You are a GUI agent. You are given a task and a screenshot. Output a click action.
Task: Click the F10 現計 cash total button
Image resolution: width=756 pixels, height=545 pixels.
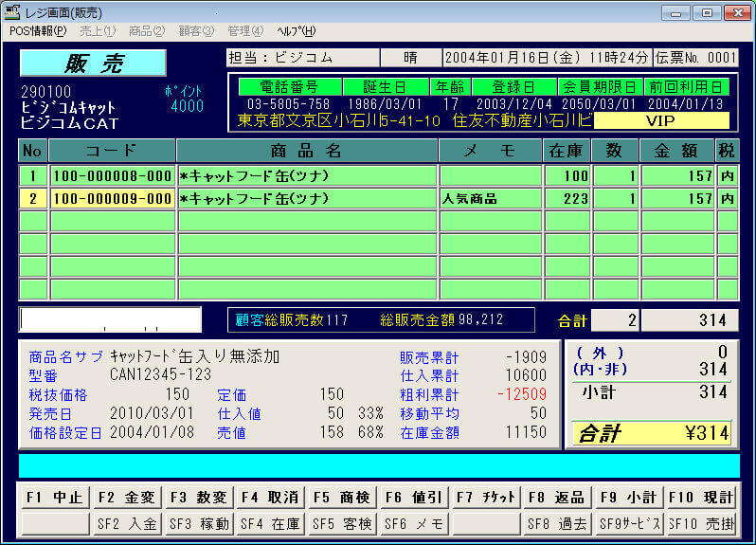pos(702,497)
